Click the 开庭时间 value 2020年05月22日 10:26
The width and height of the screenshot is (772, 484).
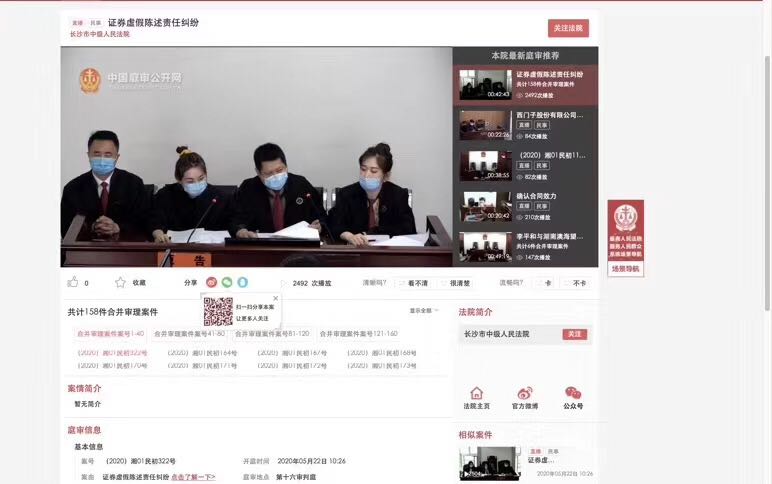point(311,461)
